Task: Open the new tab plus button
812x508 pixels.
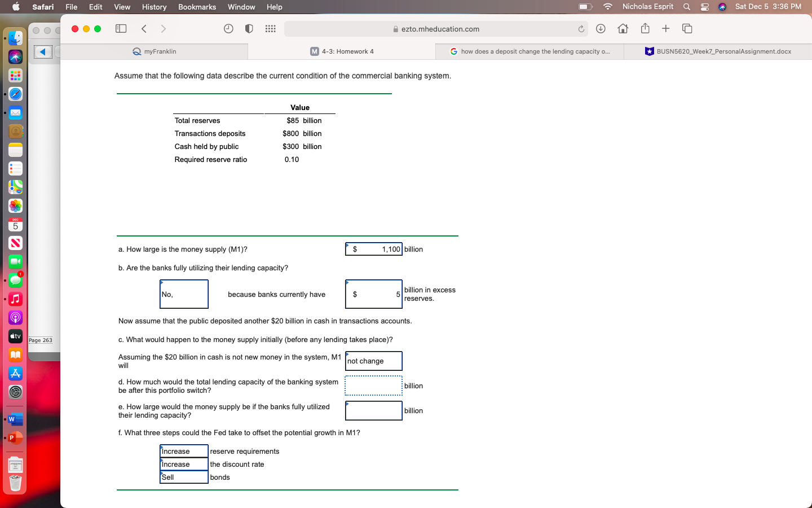Action: coord(666,28)
